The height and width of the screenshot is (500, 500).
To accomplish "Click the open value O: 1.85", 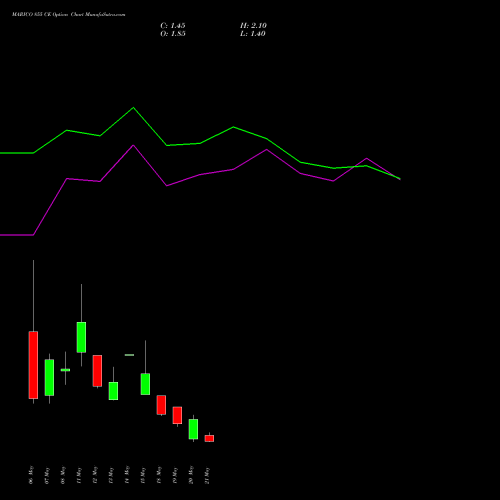I will (x=173, y=34).
